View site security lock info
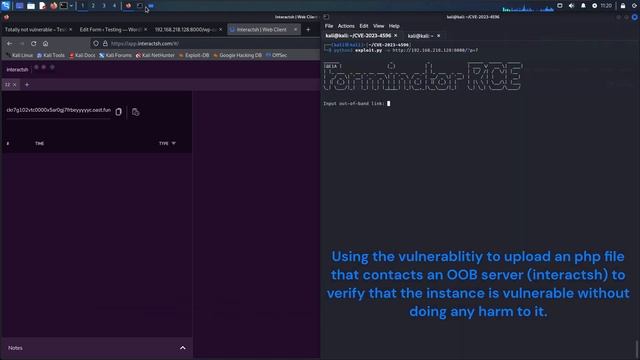640x360 pixels. (x=105, y=43)
